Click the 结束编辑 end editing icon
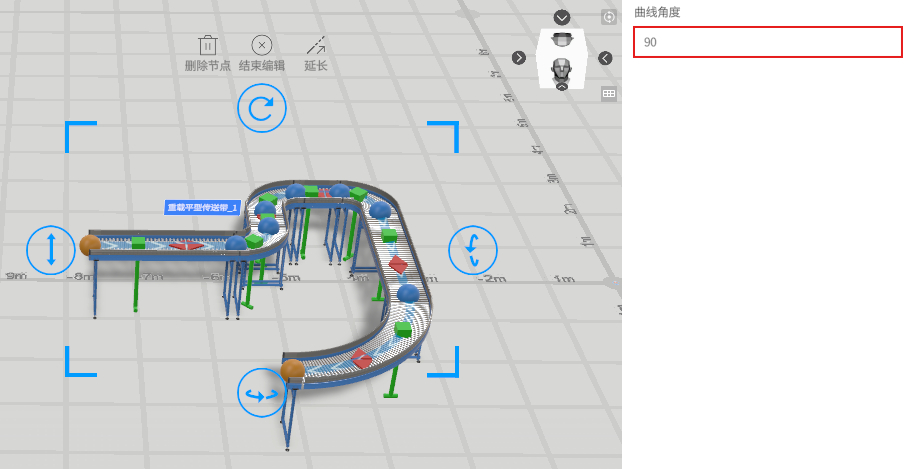The image size is (915, 469). [261, 45]
